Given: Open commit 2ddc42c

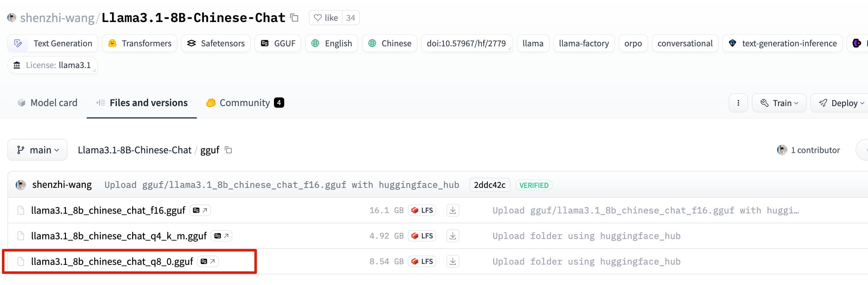Looking at the screenshot, I should coord(489,185).
